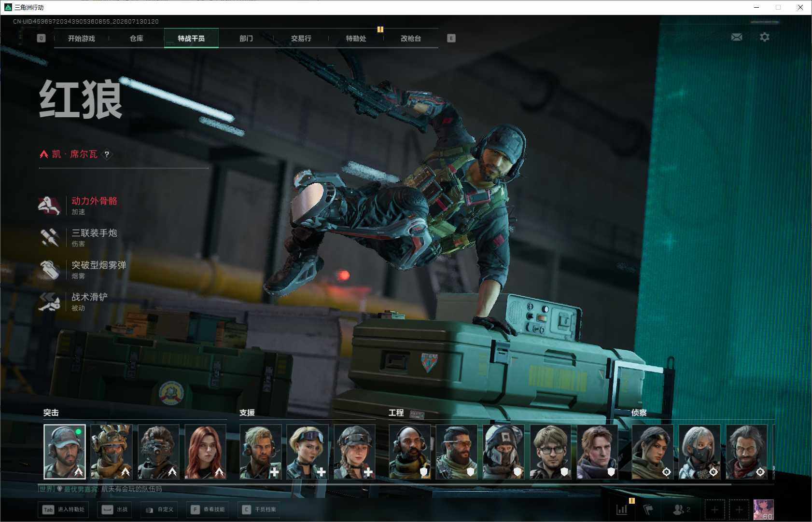Select the tan-helmet masked assault operator
Image resolution: width=812 pixels, height=522 pixels.
point(112,452)
